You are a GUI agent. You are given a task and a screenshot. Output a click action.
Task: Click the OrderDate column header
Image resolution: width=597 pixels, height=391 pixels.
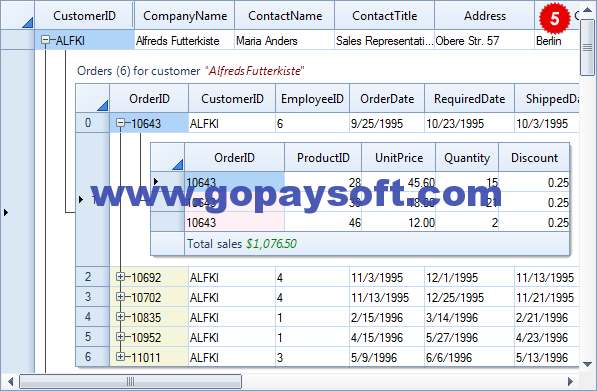coord(387,99)
